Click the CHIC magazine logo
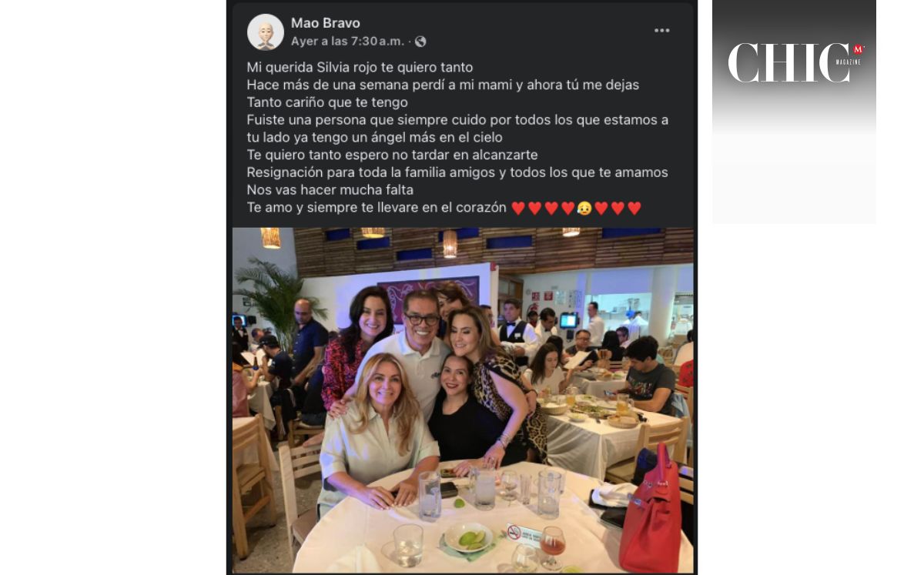Viewport: 924px width, 575px height. point(796,62)
